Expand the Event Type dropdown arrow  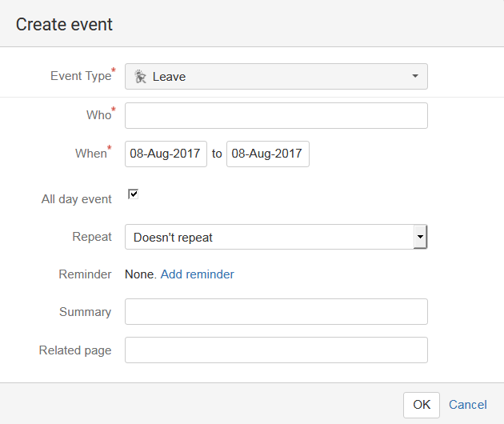(x=415, y=76)
